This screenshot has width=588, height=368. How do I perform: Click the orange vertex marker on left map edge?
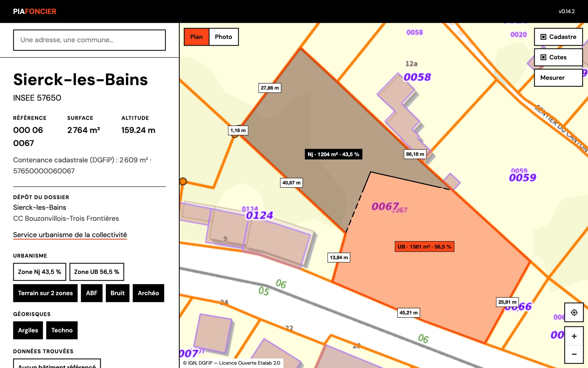[183, 181]
